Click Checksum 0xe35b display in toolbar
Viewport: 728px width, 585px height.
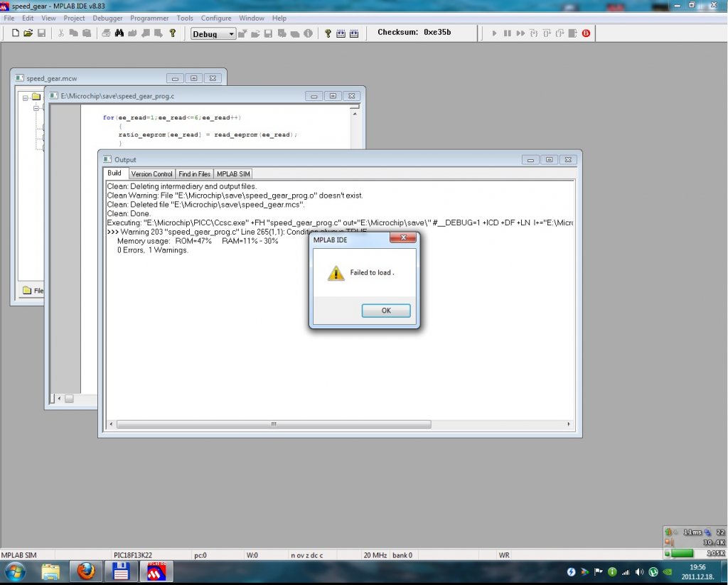(x=414, y=32)
